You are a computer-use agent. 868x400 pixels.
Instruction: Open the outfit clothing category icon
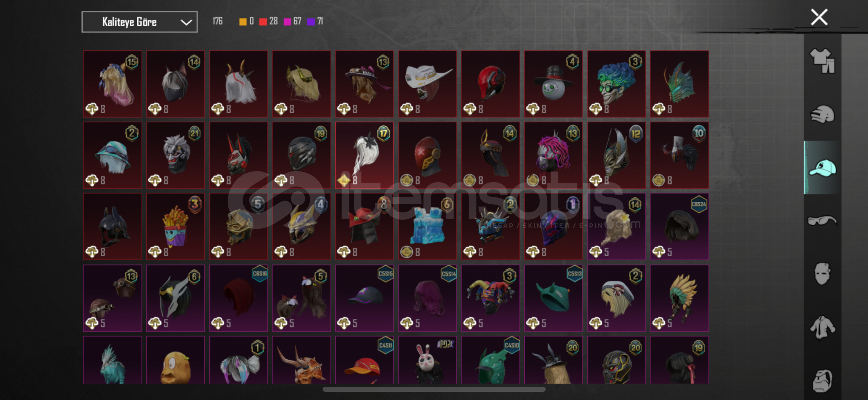click(822, 61)
